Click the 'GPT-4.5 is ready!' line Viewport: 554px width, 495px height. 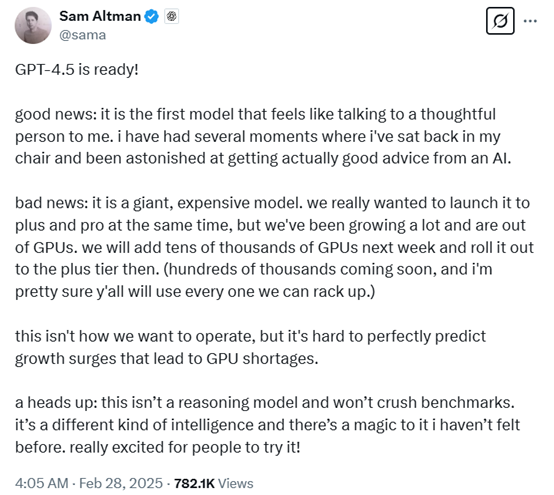pos(77,70)
